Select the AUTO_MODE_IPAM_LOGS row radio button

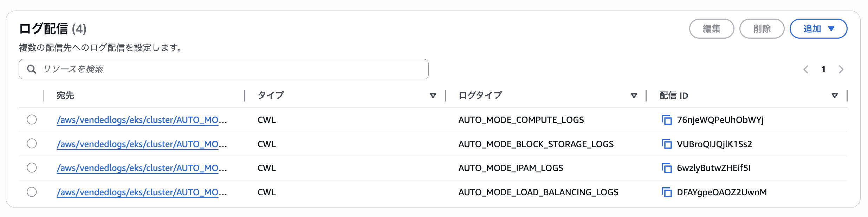32,168
